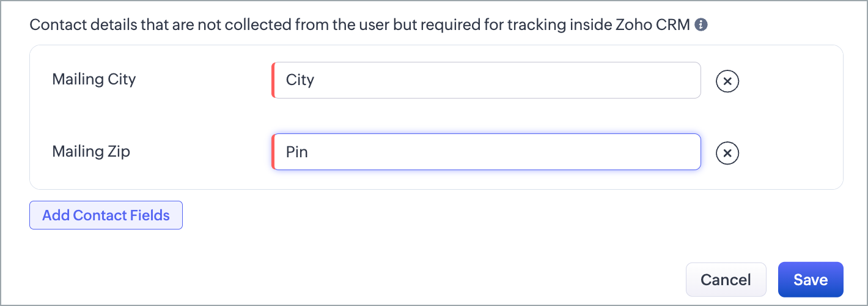
Task: Focus the Mailing City text box
Action: click(486, 80)
